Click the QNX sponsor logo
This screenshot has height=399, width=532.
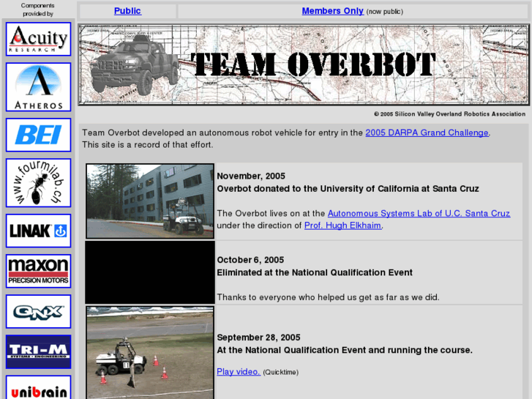(38, 311)
